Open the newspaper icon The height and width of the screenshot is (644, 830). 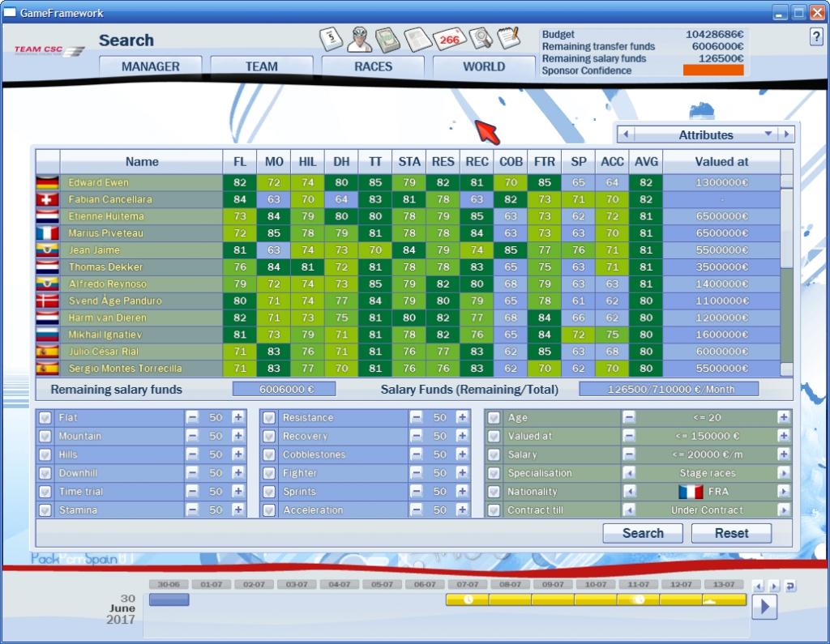click(x=417, y=39)
